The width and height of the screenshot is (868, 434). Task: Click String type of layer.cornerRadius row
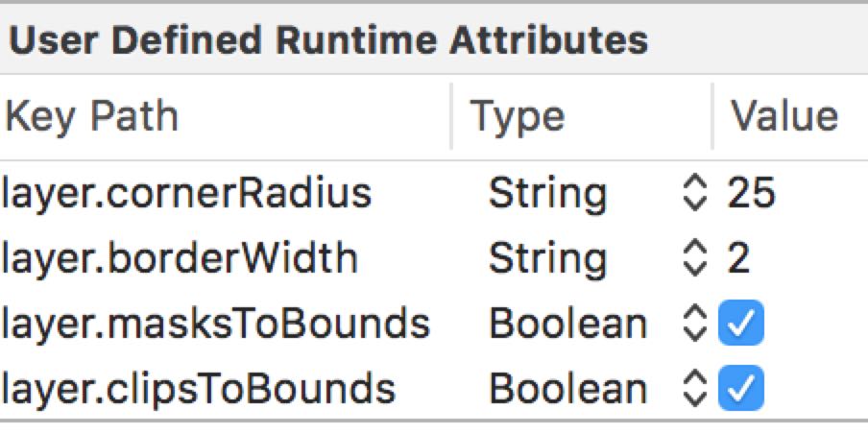coord(547,194)
